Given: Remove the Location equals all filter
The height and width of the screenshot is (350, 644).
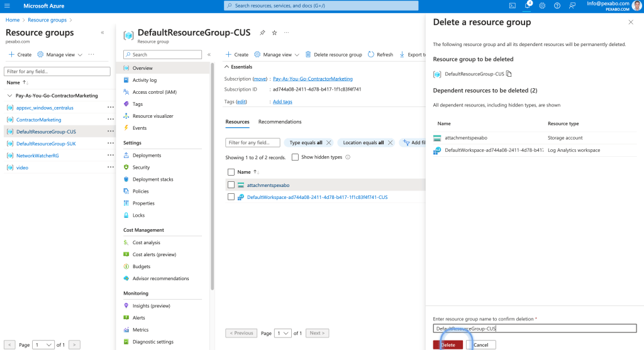Looking at the screenshot, I should 390,143.
